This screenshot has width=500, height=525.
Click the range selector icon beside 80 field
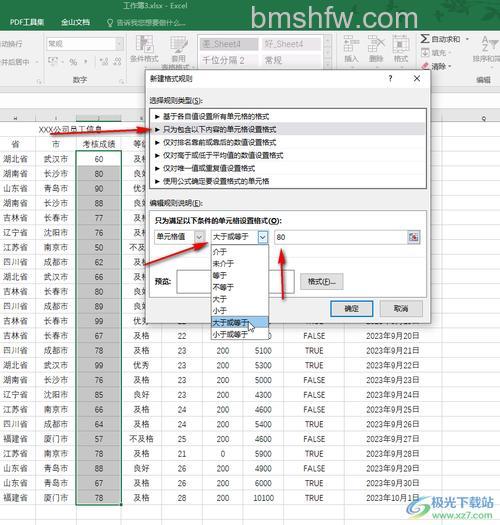414,237
